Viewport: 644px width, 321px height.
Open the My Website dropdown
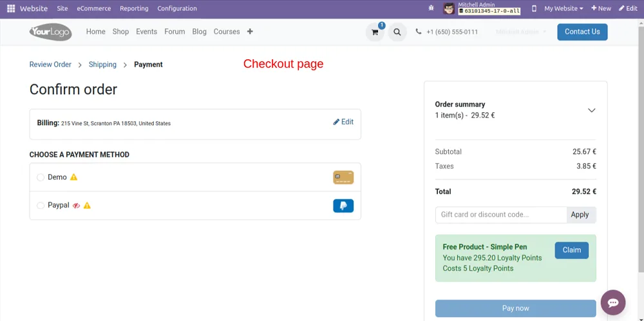(563, 8)
